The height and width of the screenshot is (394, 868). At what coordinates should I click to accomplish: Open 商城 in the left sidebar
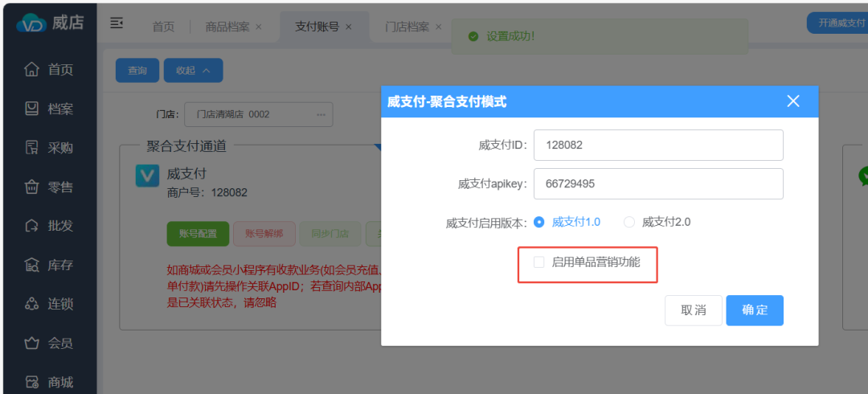click(49, 383)
